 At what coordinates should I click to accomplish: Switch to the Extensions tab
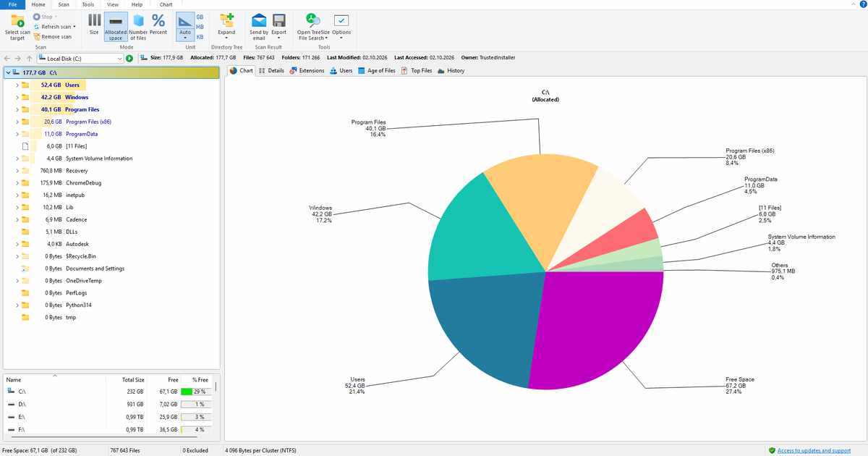click(307, 71)
